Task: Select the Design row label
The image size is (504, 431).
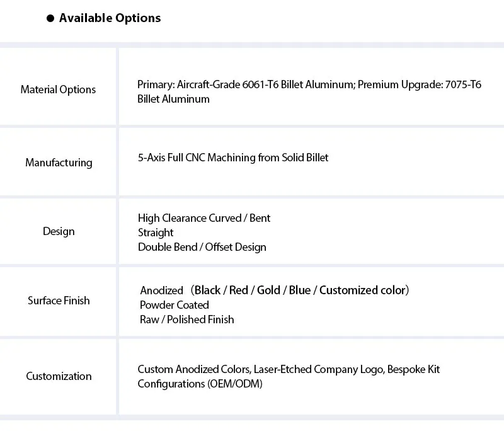Action: point(59,231)
